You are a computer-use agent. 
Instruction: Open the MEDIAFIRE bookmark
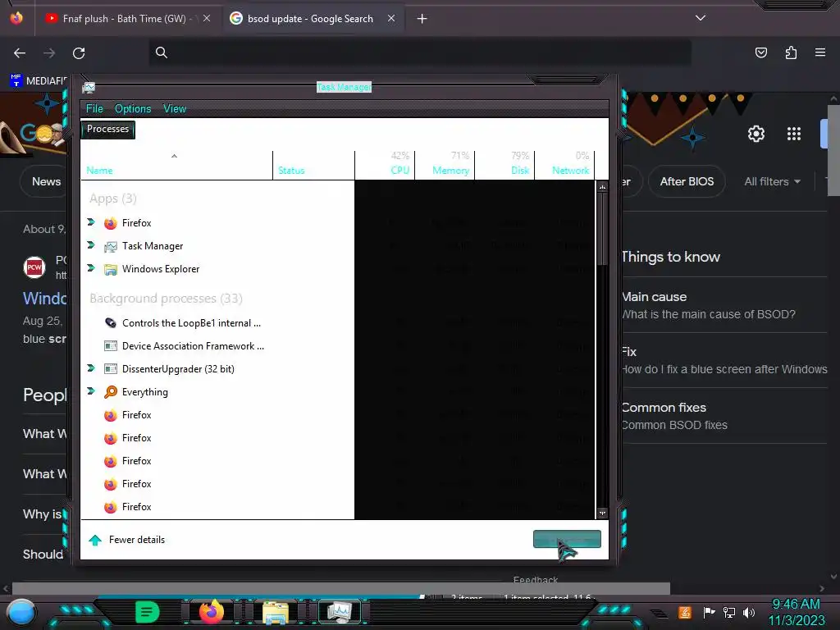(x=39, y=81)
